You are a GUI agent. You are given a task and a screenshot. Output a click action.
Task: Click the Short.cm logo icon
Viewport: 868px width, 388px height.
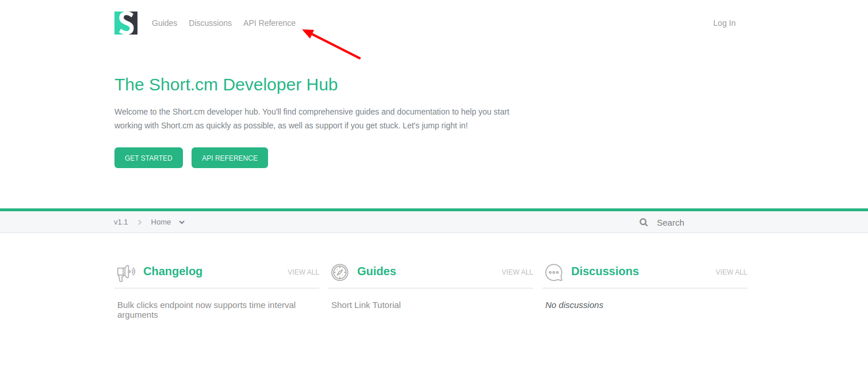pos(125,23)
